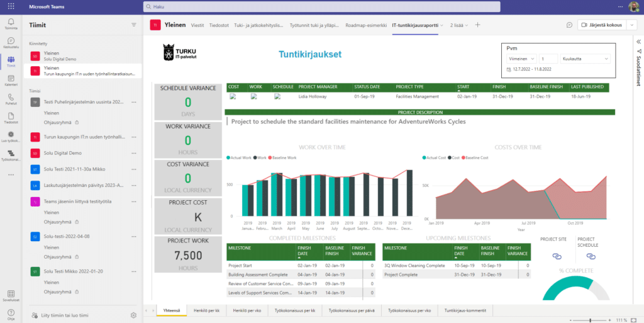Expand the Suodattimet filters pane chevron
The image size is (644, 323).
639,42
